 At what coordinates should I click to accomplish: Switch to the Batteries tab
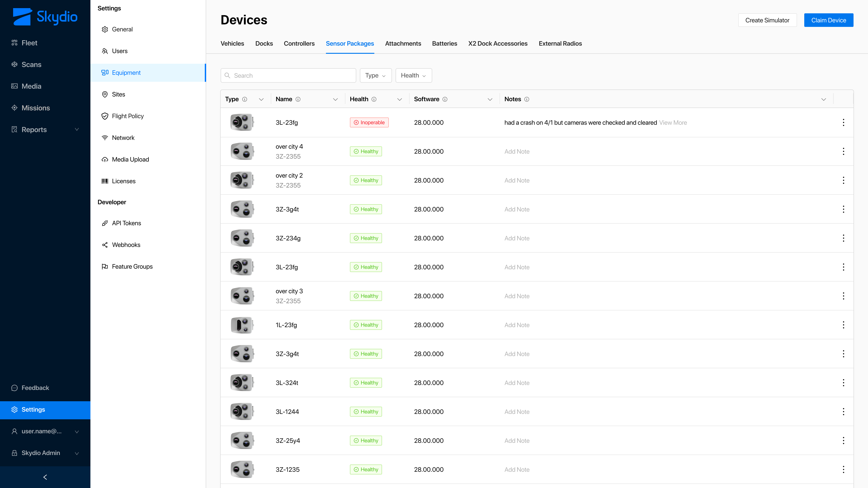[x=444, y=43]
